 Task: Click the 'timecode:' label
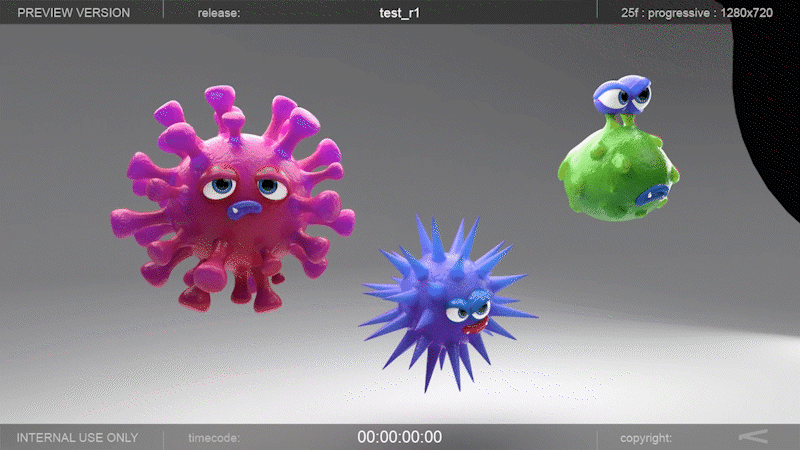214,438
